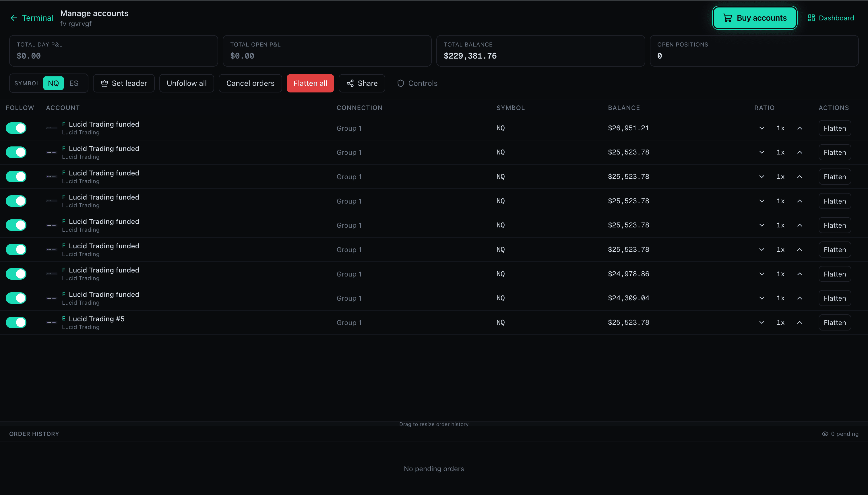Open the Dashboard link
The image size is (868, 495).
point(831,18)
